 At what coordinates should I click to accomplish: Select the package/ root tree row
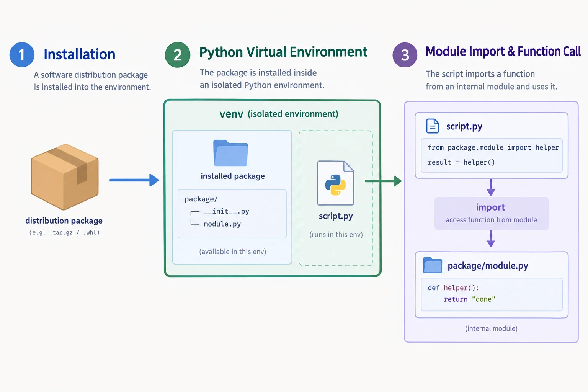coord(201,199)
